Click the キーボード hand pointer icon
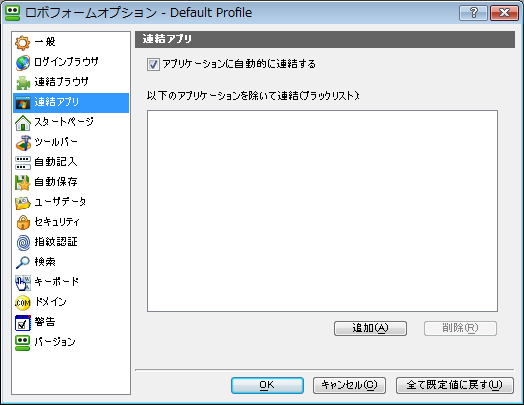This screenshot has height=405, width=524. click(23, 283)
